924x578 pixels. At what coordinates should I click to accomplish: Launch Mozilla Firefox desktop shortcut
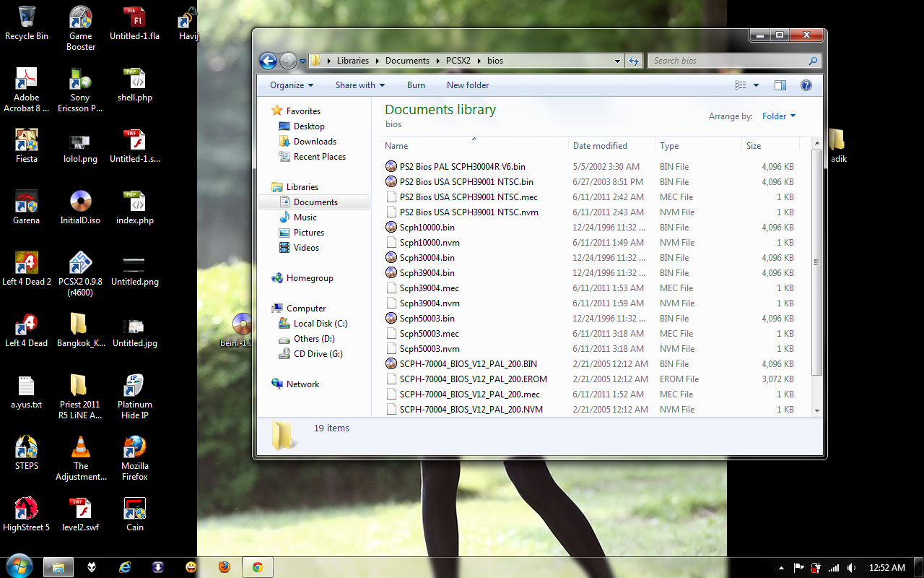[135, 459]
